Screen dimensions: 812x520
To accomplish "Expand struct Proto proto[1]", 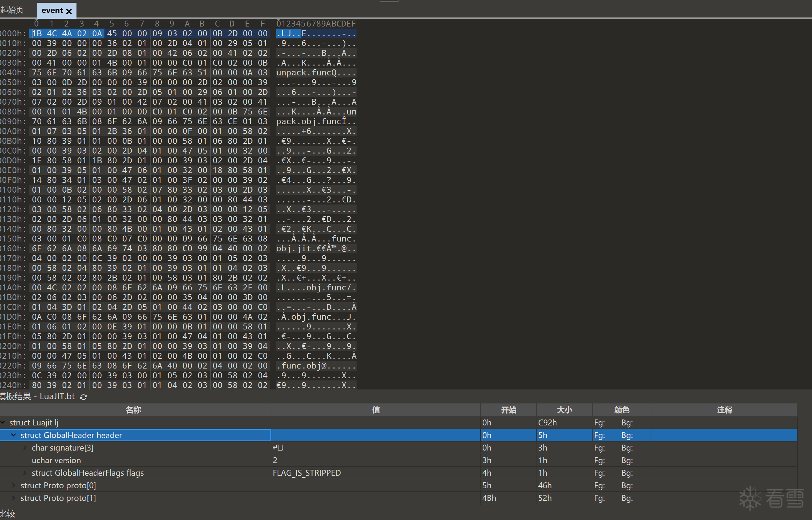I will pyautogui.click(x=14, y=498).
